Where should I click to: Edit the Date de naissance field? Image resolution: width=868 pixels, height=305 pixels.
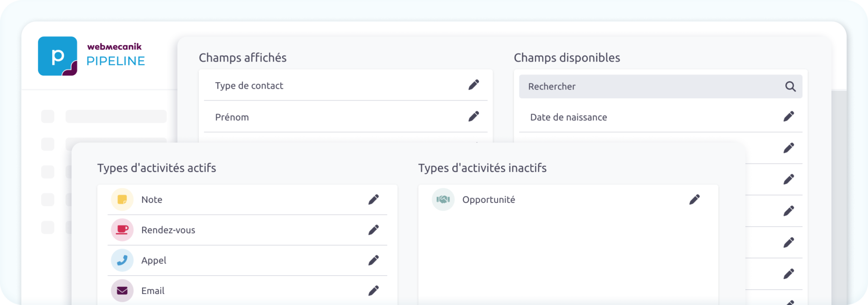click(x=788, y=116)
